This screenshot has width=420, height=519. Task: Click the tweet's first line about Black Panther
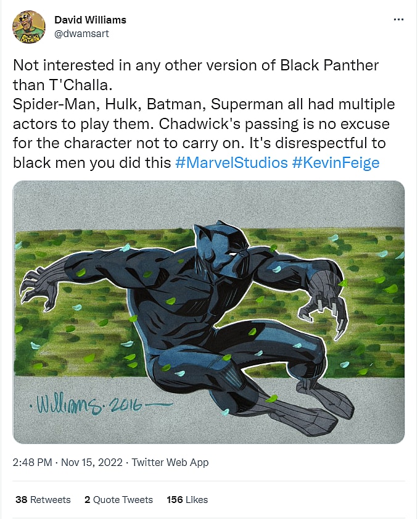196,65
